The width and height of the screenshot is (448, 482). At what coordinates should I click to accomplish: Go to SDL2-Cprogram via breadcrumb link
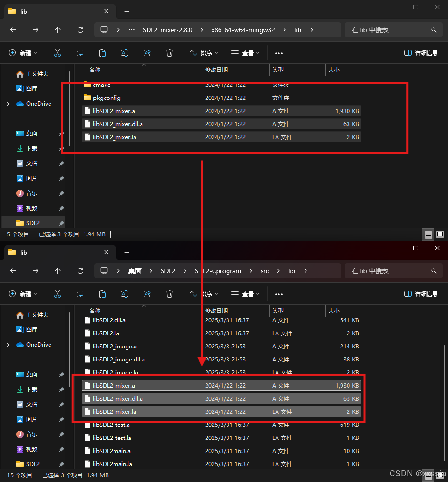coord(218,271)
